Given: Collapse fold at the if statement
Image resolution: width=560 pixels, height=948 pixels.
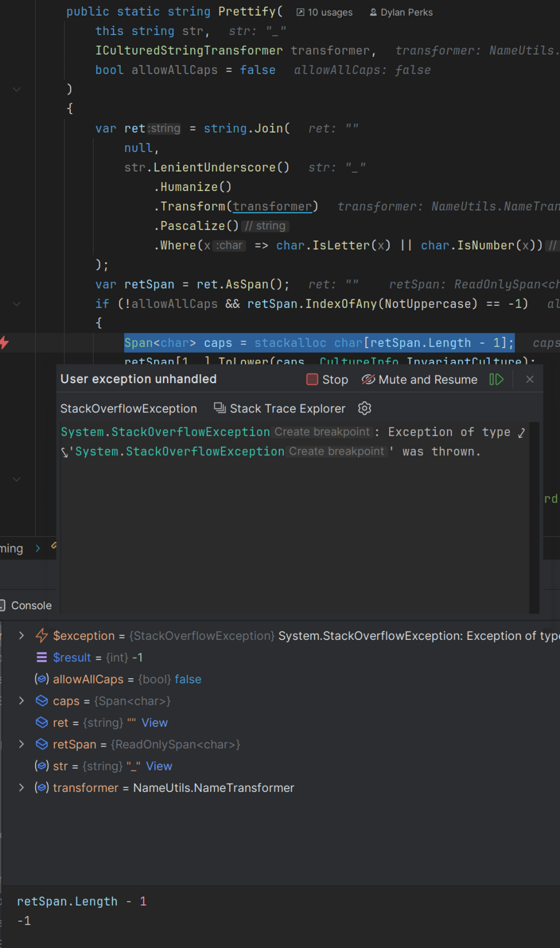Looking at the screenshot, I should click(17, 304).
